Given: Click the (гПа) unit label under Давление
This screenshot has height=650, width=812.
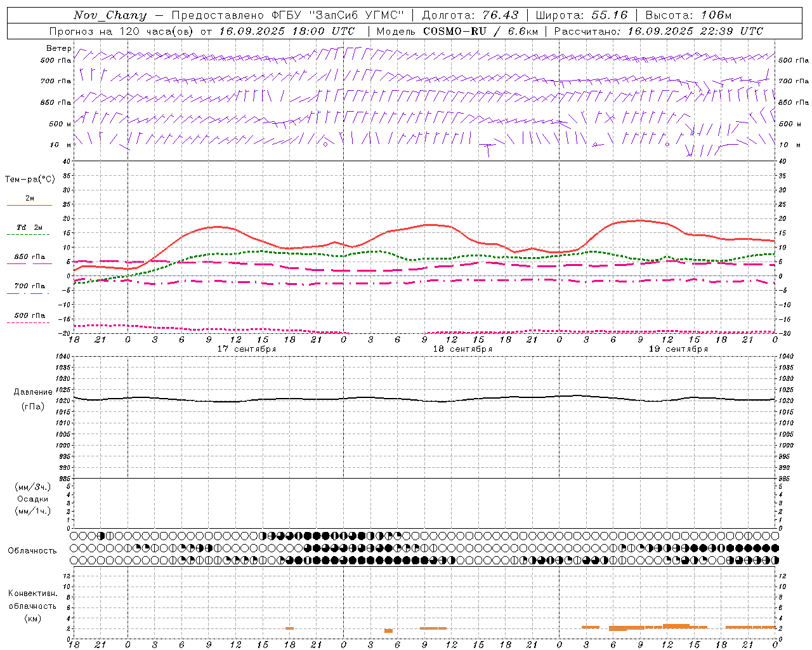Looking at the screenshot, I should [33, 407].
